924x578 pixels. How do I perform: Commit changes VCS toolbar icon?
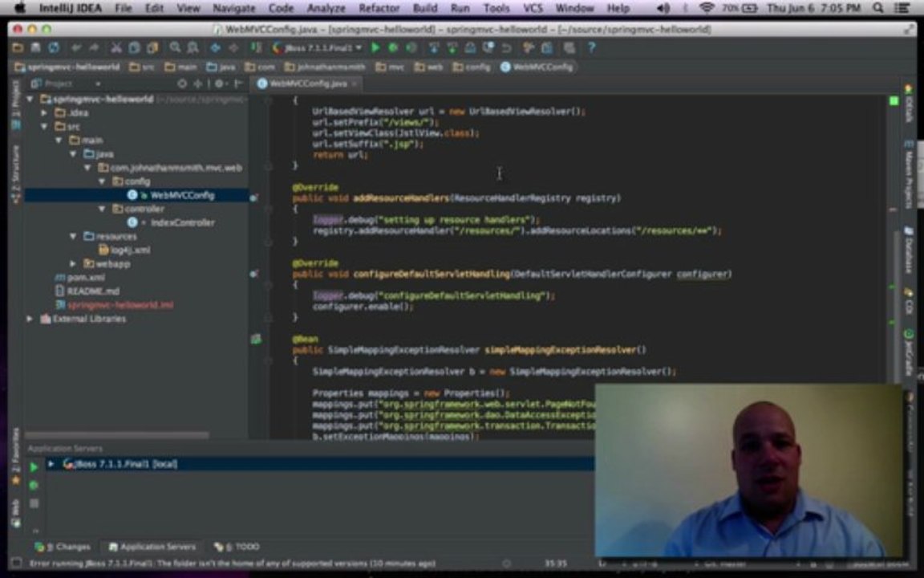(x=452, y=48)
